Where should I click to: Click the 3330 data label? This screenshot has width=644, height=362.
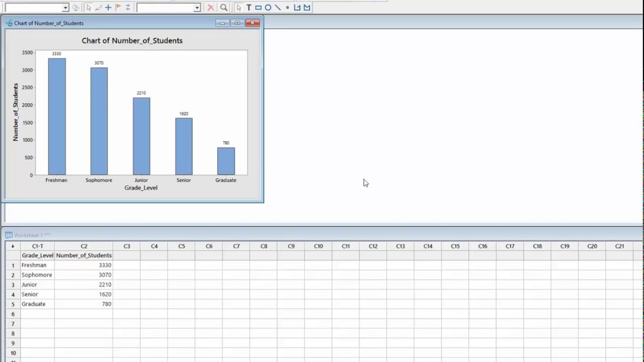(x=56, y=54)
